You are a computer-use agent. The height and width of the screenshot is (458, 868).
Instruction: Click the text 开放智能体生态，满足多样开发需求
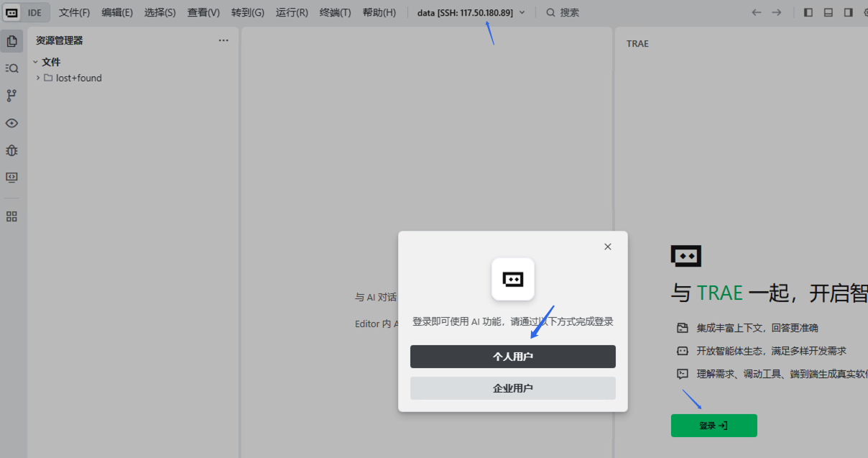click(772, 351)
